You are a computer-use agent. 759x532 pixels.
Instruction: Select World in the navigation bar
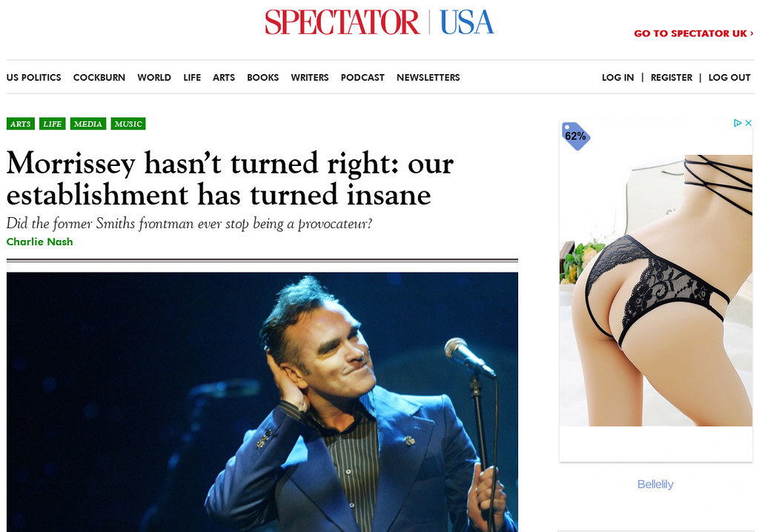click(x=154, y=78)
